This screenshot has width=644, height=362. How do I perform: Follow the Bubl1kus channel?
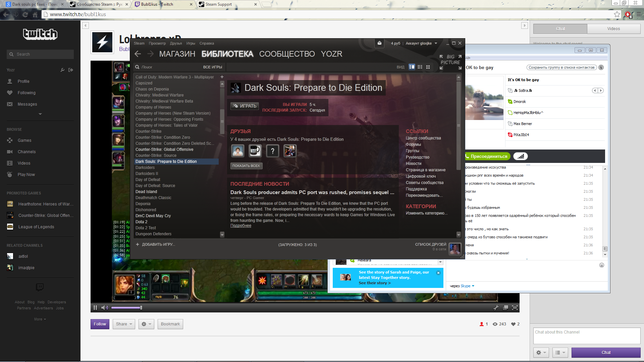click(x=100, y=324)
